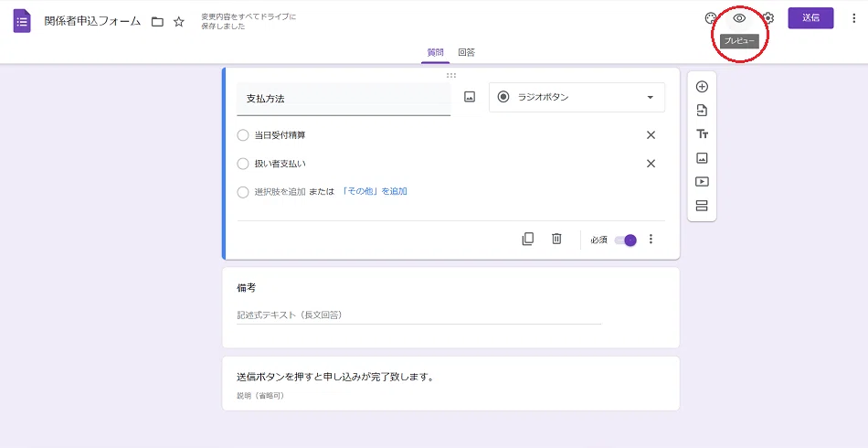
Task: Click the 送信 button
Action: pyautogui.click(x=810, y=17)
